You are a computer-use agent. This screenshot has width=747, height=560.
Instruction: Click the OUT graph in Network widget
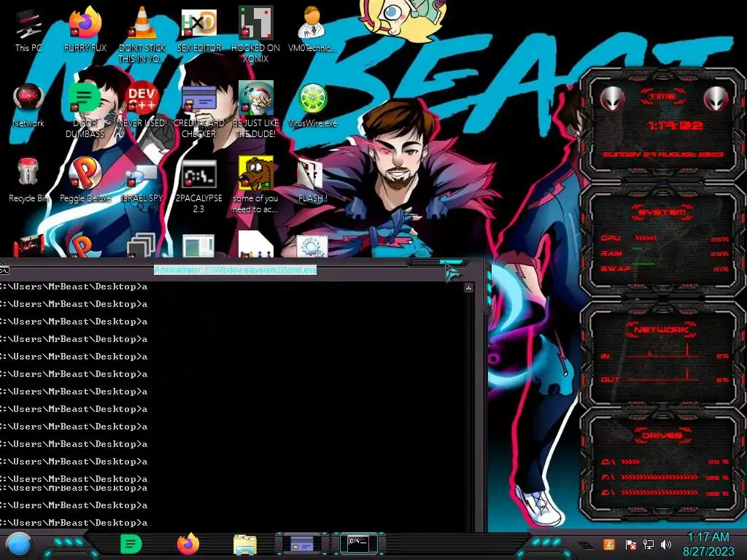tap(664, 377)
